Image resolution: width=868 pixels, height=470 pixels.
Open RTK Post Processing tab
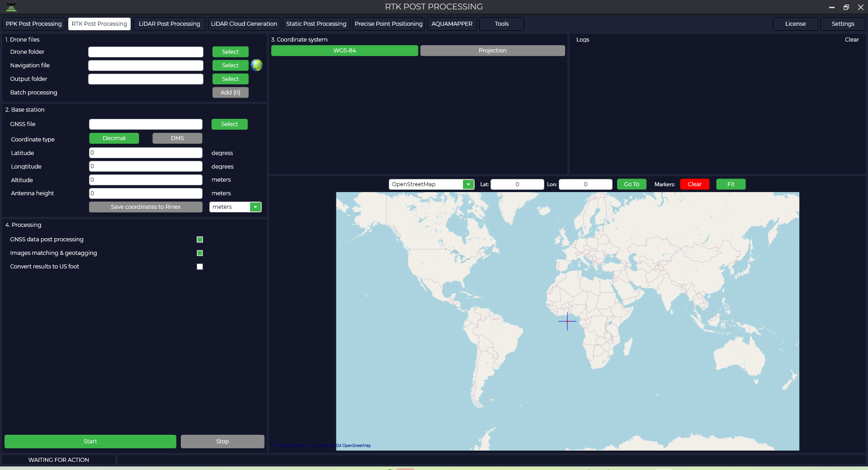[99, 24]
